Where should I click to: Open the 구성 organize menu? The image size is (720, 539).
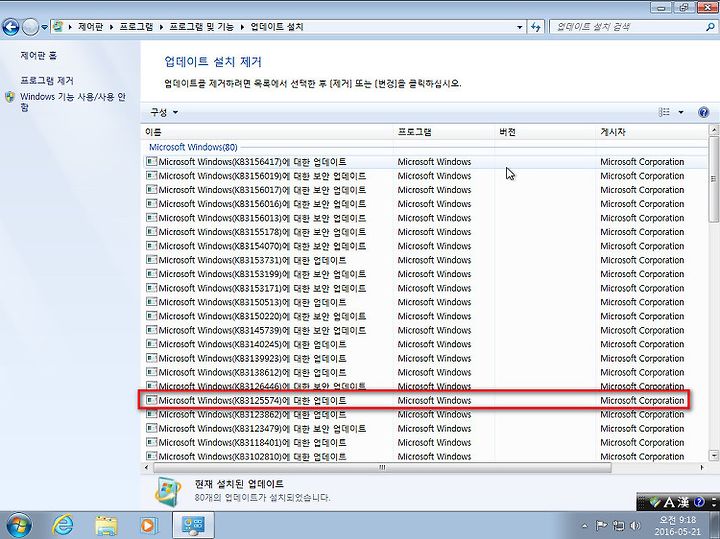tap(164, 112)
